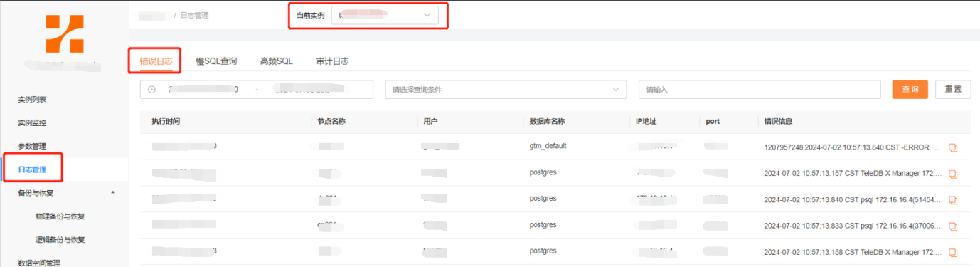Click the 当前实例 label

pyautogui.click(x=310, y=15)
